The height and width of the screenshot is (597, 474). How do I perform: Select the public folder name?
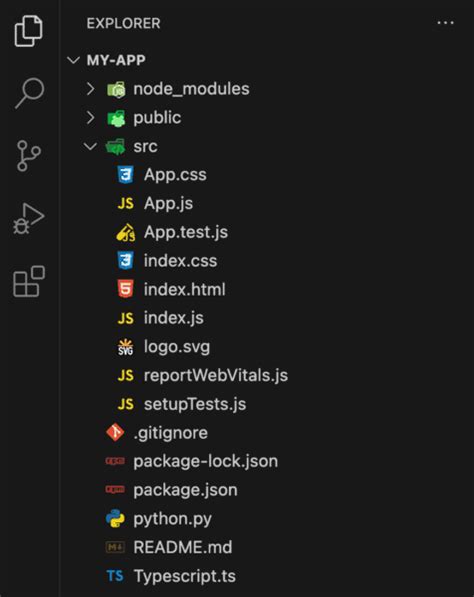pyautogui.click(x=157, y=118)
